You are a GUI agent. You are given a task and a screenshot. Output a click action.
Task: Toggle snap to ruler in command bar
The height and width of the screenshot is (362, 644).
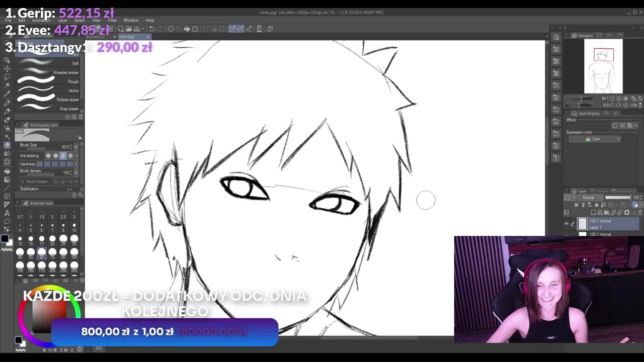(x=232, y=29)
